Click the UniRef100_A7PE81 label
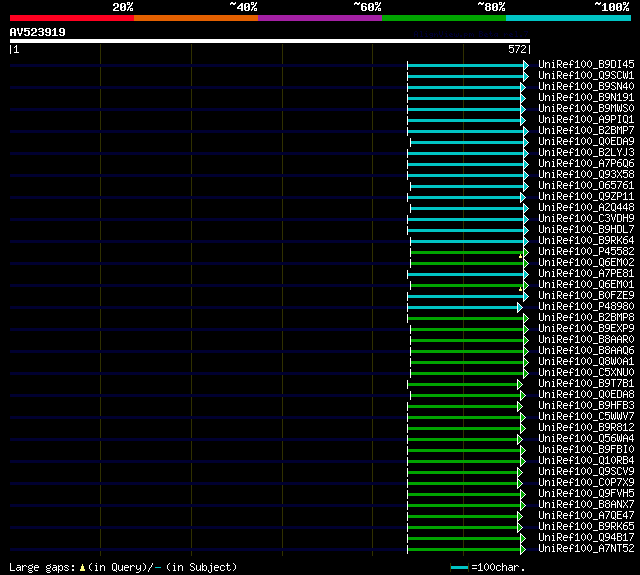The height and width of the screenshot is (575, 640). [x=586, y=274]
